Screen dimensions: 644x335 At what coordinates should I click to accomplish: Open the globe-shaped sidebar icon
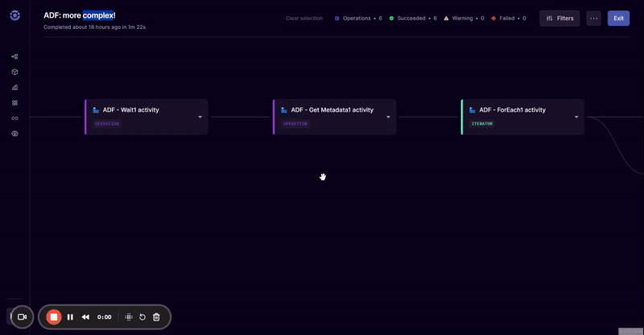pos(14,134)
